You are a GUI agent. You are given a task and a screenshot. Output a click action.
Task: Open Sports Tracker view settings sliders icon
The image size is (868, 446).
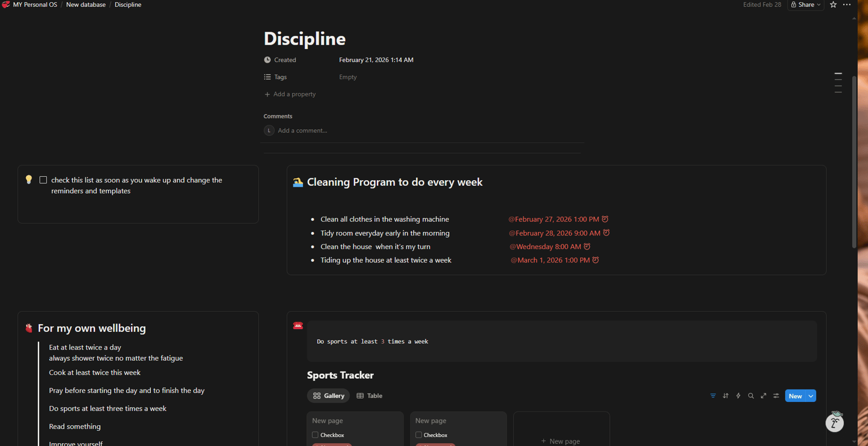[776, 396]
